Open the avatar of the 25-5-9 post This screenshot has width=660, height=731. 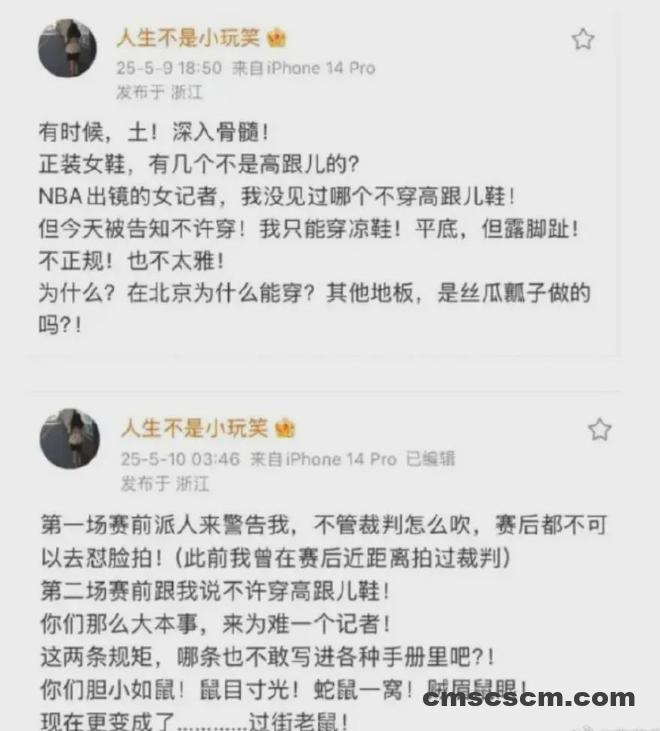68,48
